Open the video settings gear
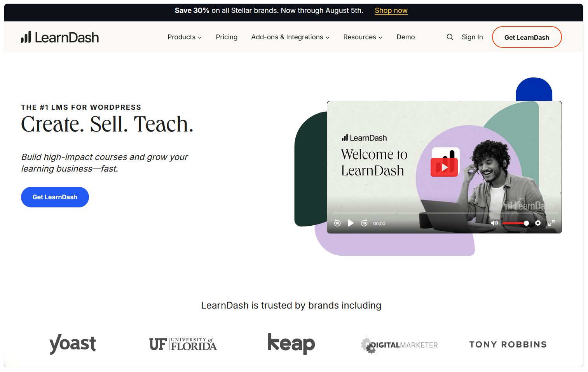The image size is (588, 372). click(x=538, y=223)
